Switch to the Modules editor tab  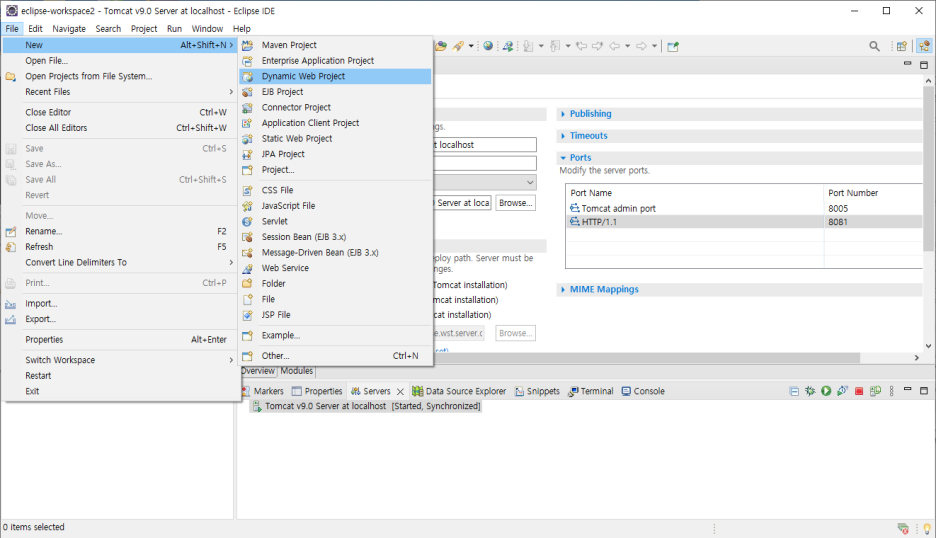(297, 371)
